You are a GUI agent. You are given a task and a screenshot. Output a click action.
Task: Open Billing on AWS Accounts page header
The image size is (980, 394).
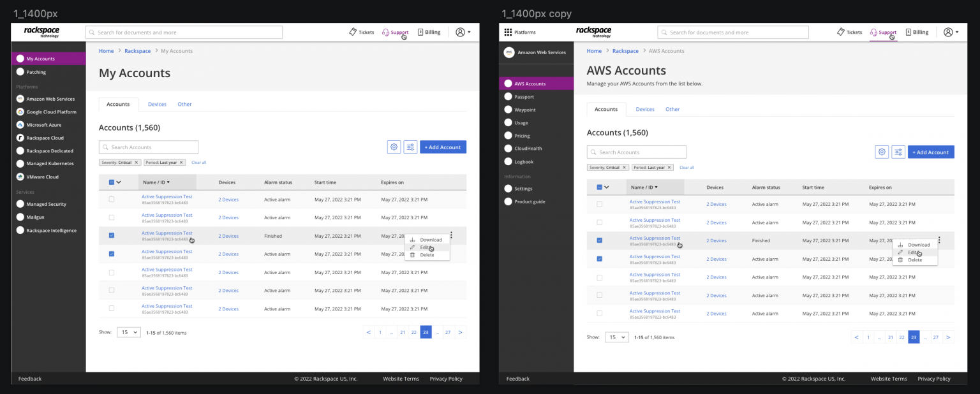coord(917,33)
